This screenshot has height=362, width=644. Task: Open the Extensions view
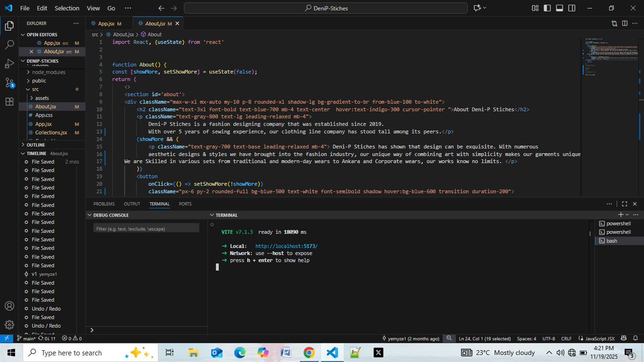pyautogui.click(x=9, y=100)
